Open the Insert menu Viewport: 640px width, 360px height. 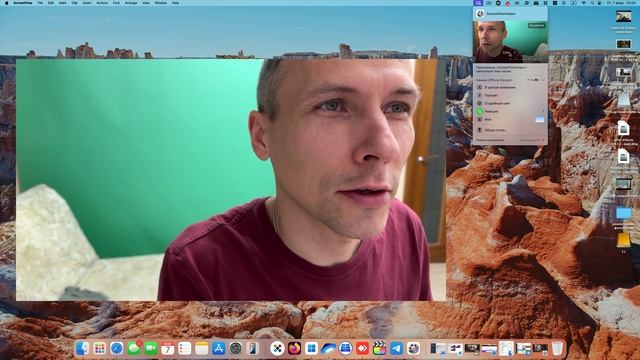pyautogui.click(x=87, y=3)
